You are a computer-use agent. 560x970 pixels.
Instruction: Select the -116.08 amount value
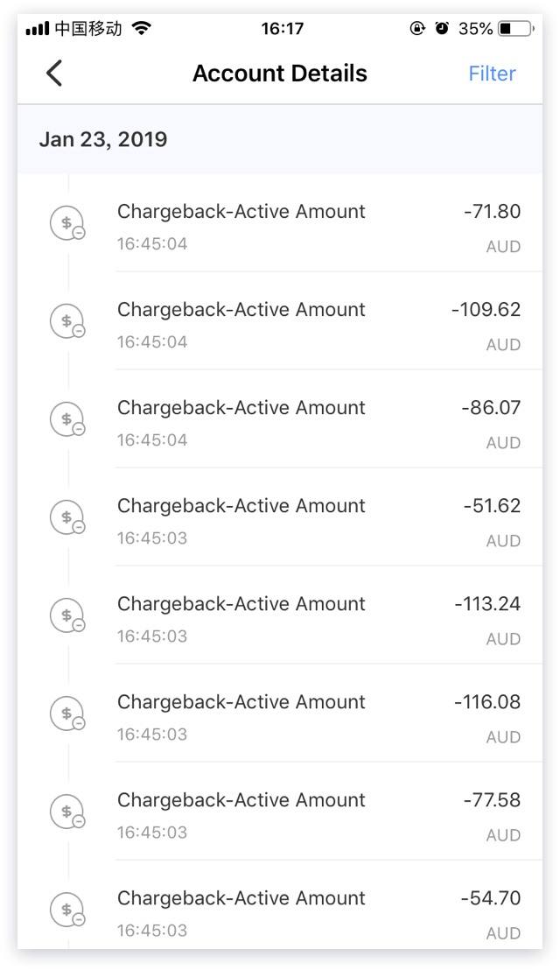(486, 702)
